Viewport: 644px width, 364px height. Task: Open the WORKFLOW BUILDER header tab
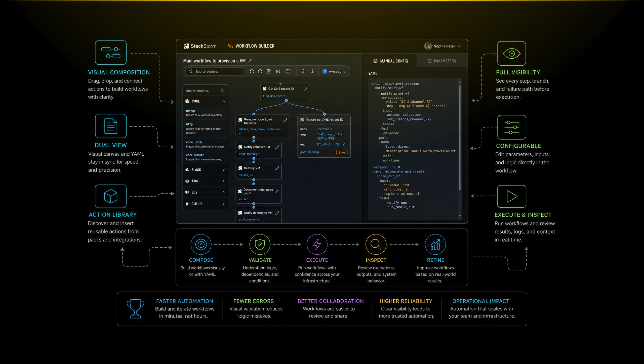pyautogui.click(x=251, y=46)
